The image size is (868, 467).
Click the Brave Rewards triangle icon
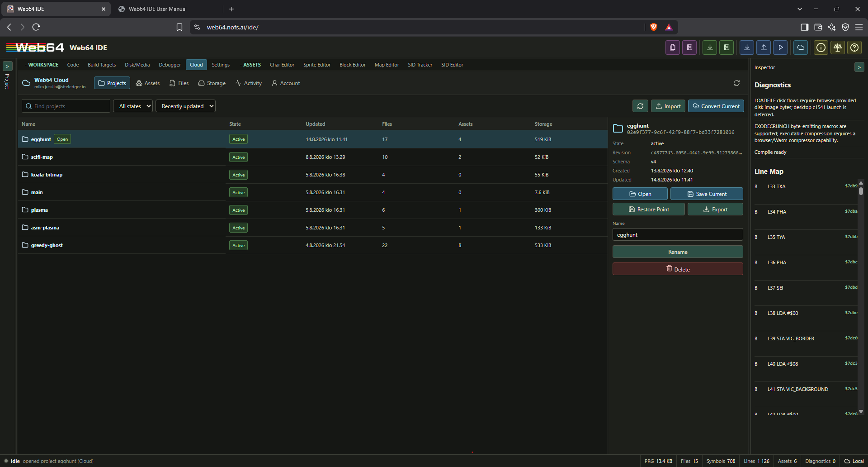click(669, 27)
